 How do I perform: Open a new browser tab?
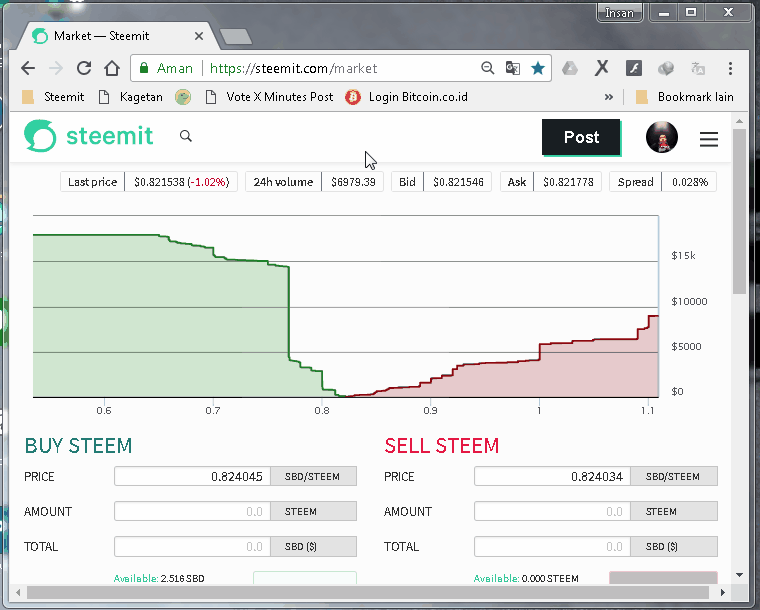coord(236,37)
